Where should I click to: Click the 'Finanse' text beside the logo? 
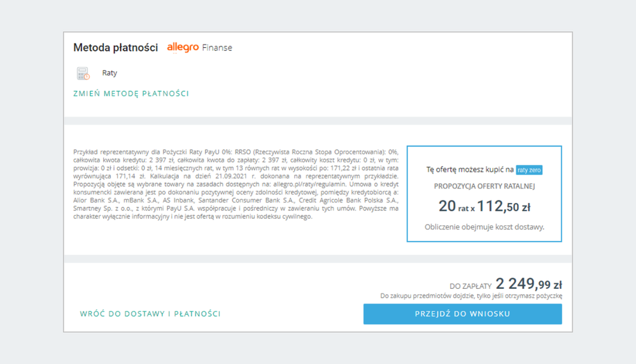pyautogui.click(x=217, y=48)
